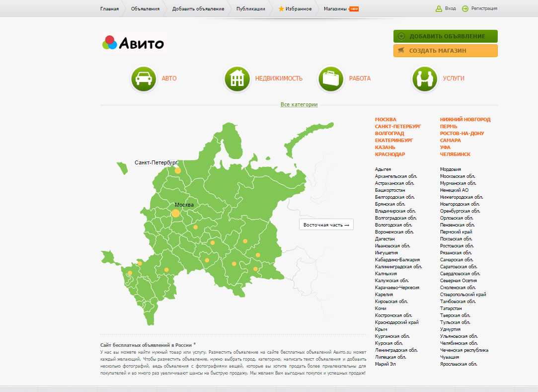The height and width of the screenshot is (392, 538).
Task: Choose Татарстан in the region list
Action: [x=451, y=309]
